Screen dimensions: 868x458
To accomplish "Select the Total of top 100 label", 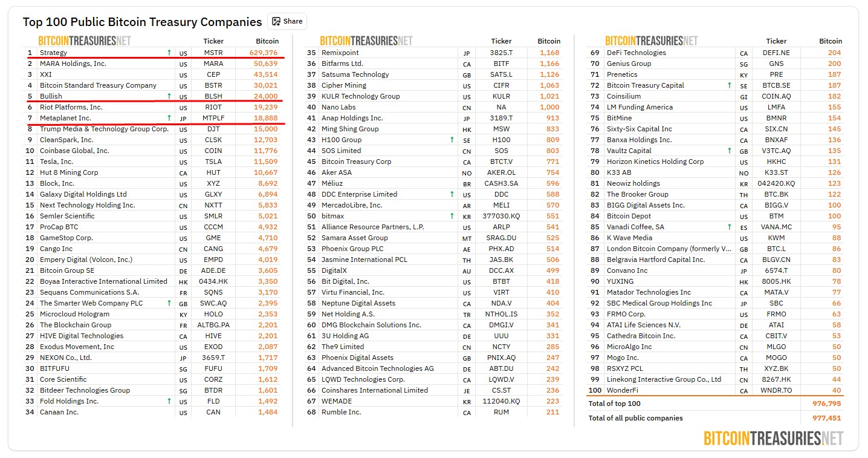I will coord(614,404).
